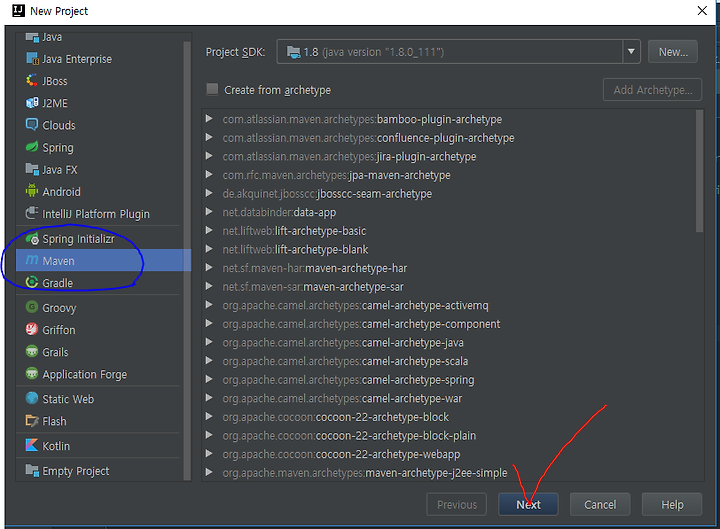The image size is (720, 529).
Task: Open Help for New Project
Action: (x=672, y=505)
